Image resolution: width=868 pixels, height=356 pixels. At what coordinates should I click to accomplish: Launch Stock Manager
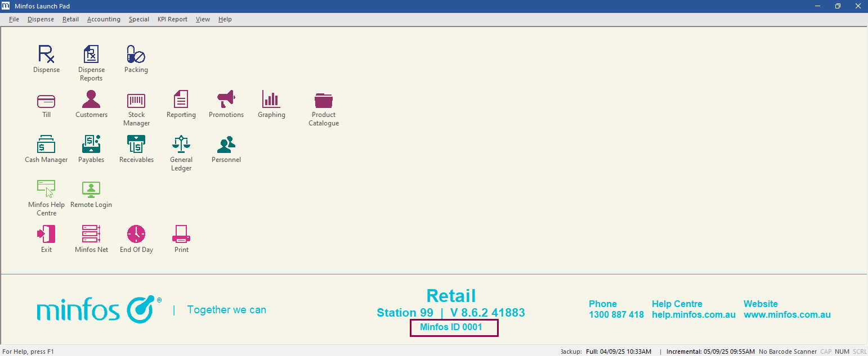click(x=136, y=101)
